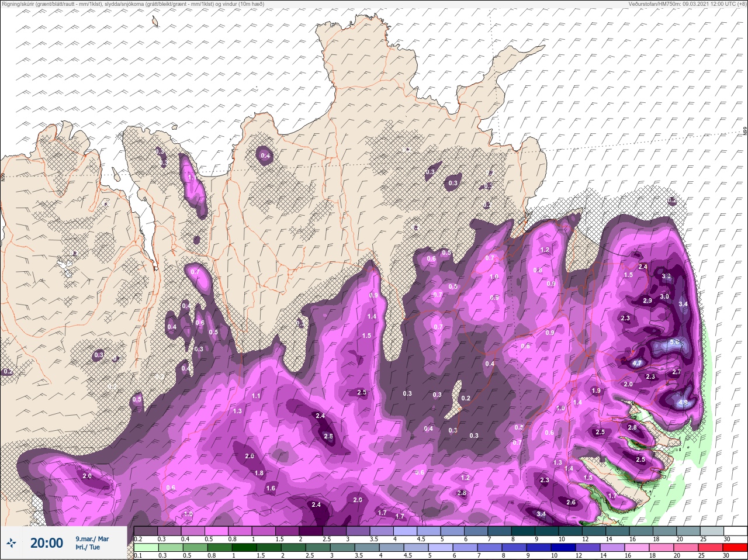
Task: Click the compass icon beside the 20:00 time
Action: click(12, 543)
